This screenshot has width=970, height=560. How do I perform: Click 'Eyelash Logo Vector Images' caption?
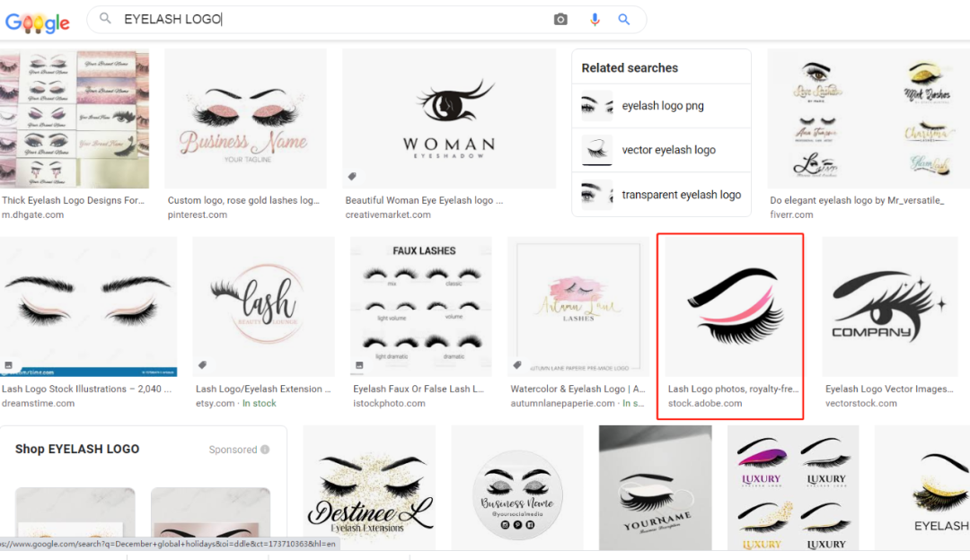click(x=889, y=389)
